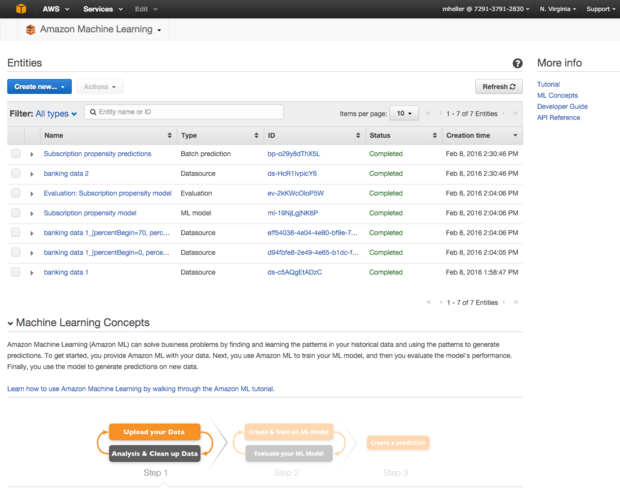Sort table by ID column arrows
The height and width of the screenshot is (488, 620).
tap(358, 135)
